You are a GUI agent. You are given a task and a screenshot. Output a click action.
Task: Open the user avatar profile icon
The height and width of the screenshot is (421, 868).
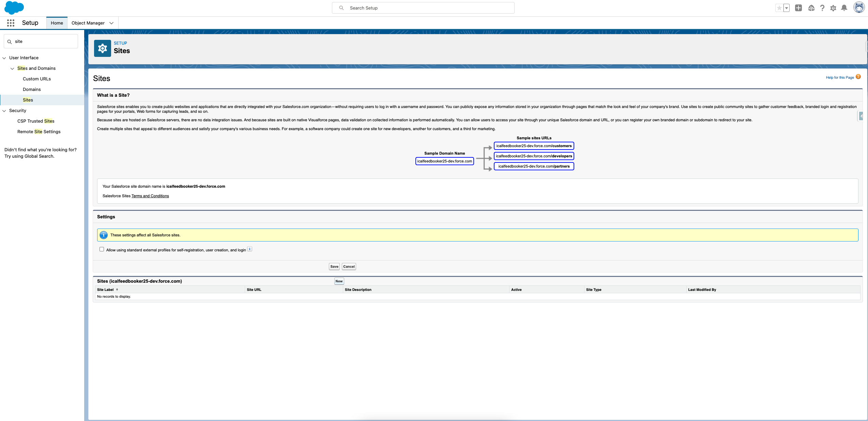[858, 7]
